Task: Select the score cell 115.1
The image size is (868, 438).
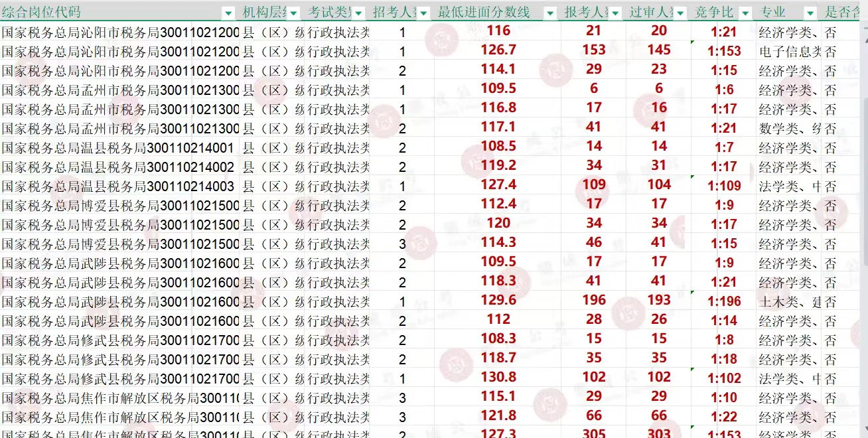Action: (x=498, y=396)
